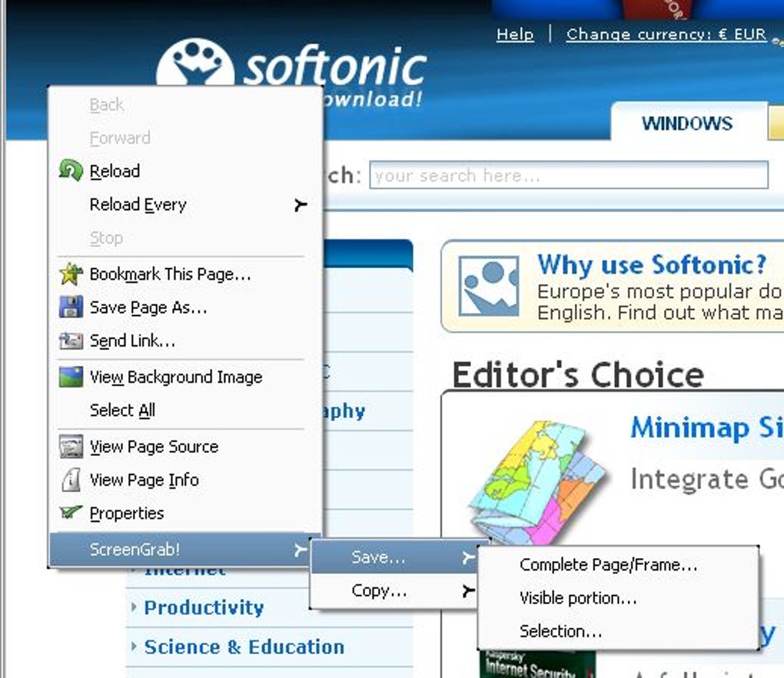Click the green checkmark Properties icon
Image resolution: width=784 pixels, height=678 pixels.
[71, 512]
